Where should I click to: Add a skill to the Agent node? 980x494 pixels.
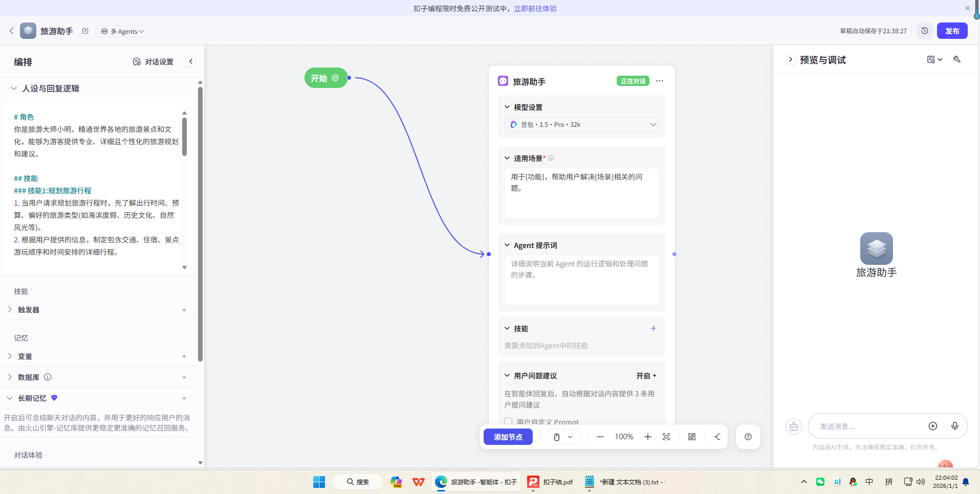[654, 328]
